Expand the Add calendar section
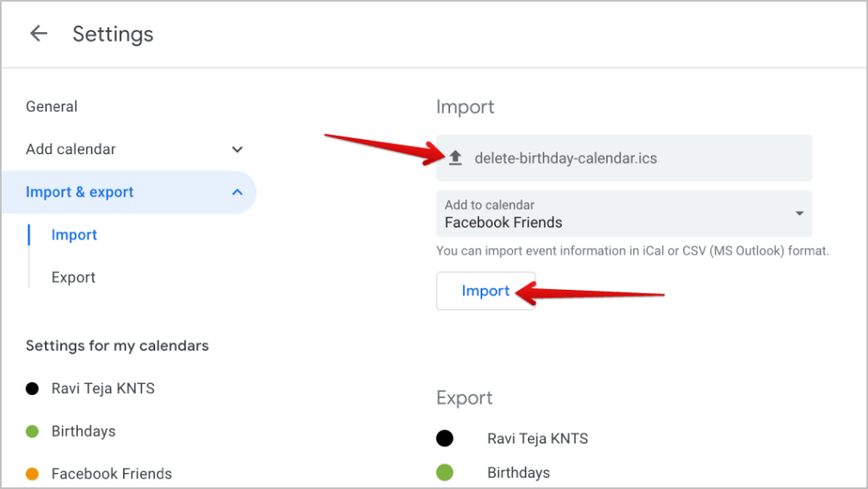This screenshot has height=489, width=868. pos(135,149)
